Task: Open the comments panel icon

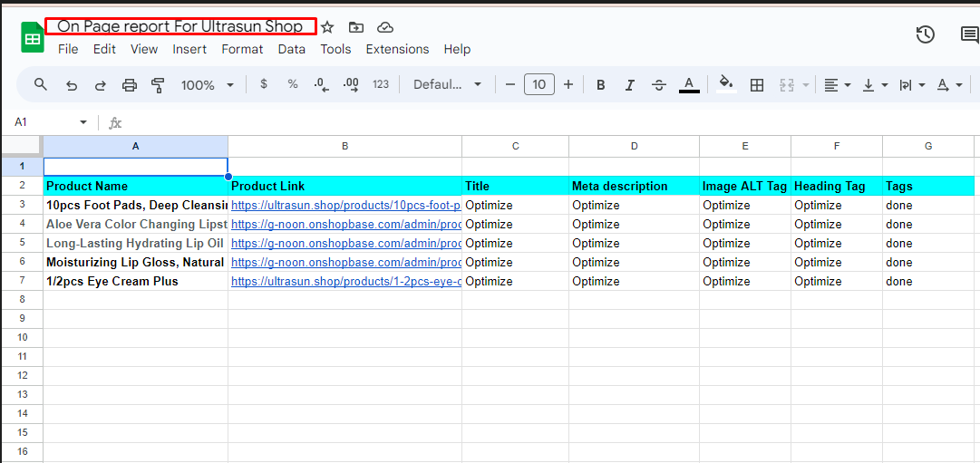Action: [x=969, y=34]
